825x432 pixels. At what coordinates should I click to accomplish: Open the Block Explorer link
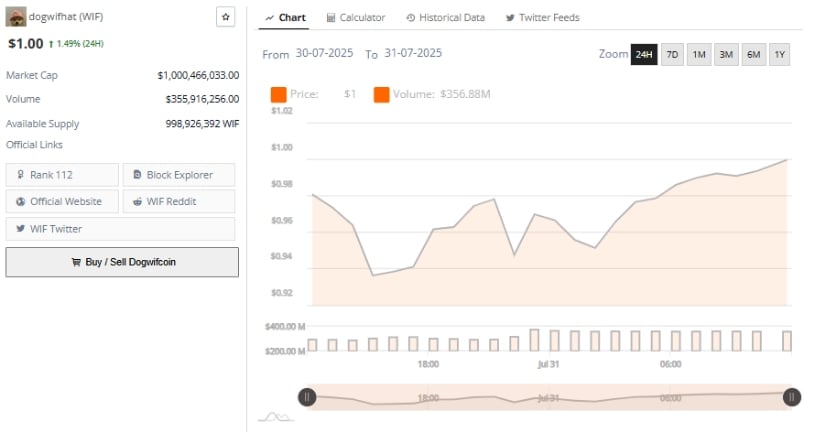pyautogui.click(x=179, y=175)
